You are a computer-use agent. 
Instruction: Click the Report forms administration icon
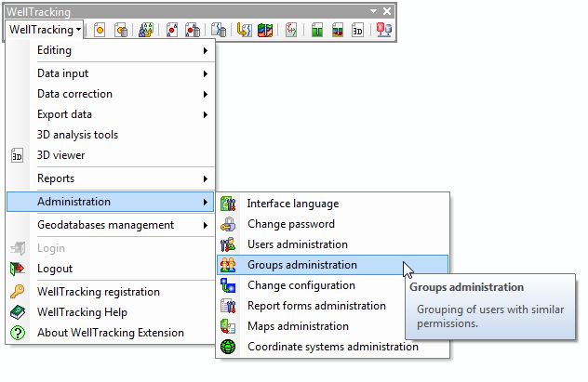pyautogui.click(x=228, y=306)
